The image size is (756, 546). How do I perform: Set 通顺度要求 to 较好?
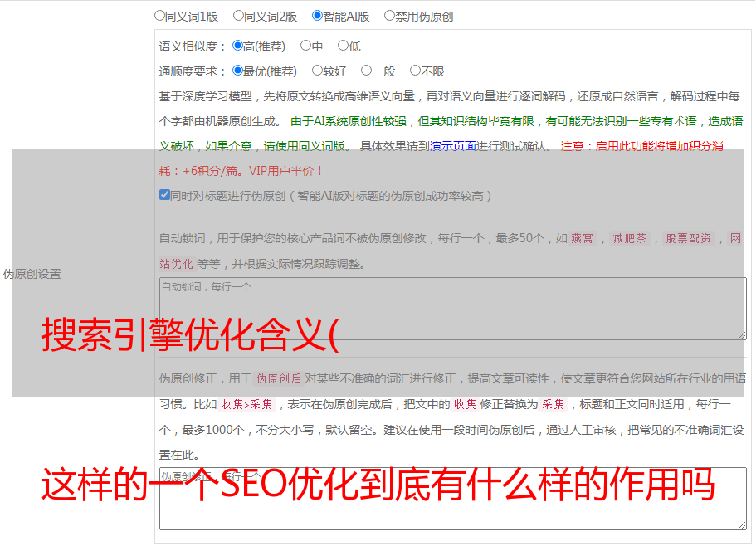click(x=317, y=71)
